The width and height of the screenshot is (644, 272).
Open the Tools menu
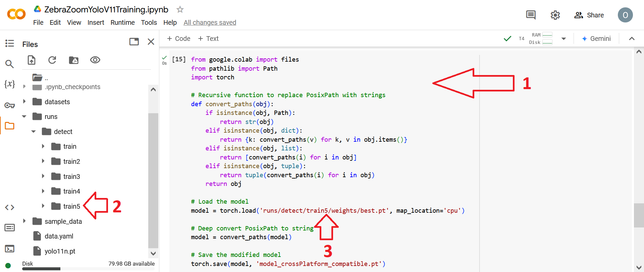coord(149,22)
